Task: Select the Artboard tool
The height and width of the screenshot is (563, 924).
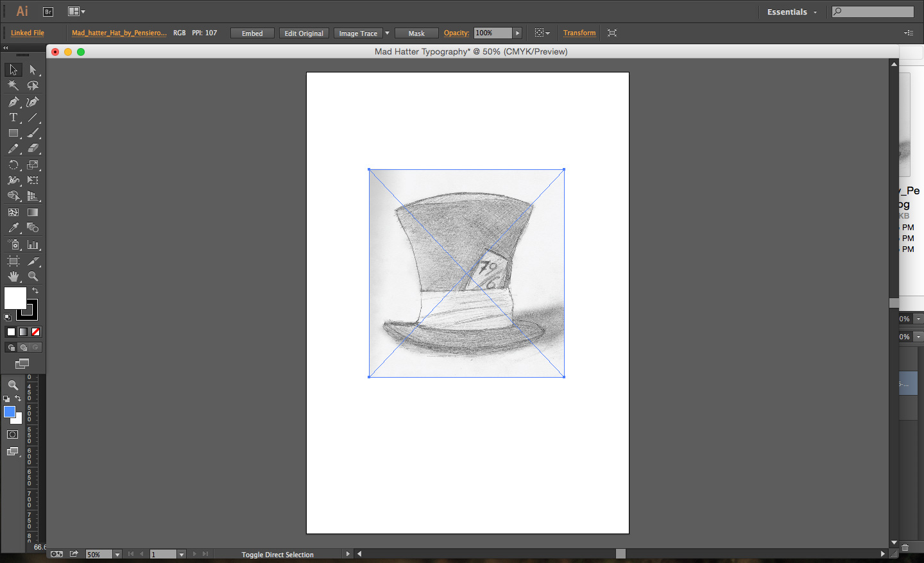Action: 13,261
